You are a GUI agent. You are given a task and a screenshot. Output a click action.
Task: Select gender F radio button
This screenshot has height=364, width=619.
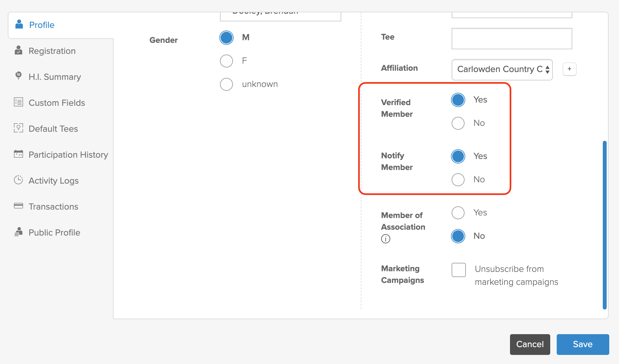tap(226, 61)
